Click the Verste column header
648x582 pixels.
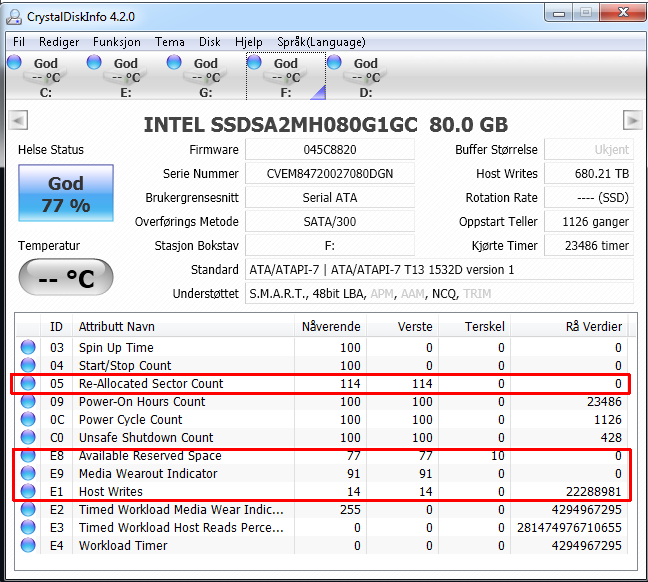click(403, 326)
